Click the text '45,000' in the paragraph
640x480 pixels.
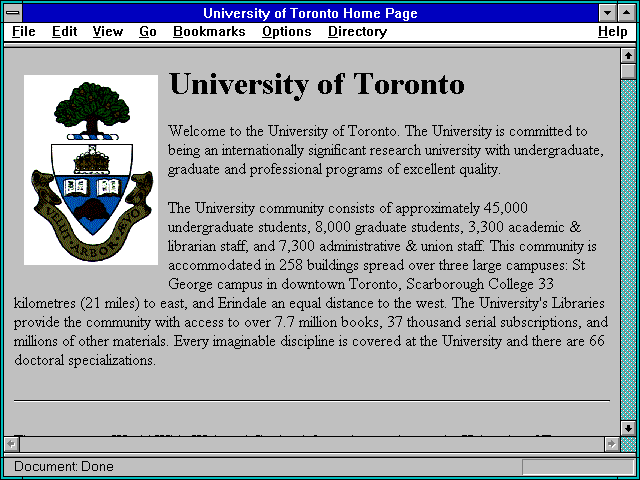506,208
